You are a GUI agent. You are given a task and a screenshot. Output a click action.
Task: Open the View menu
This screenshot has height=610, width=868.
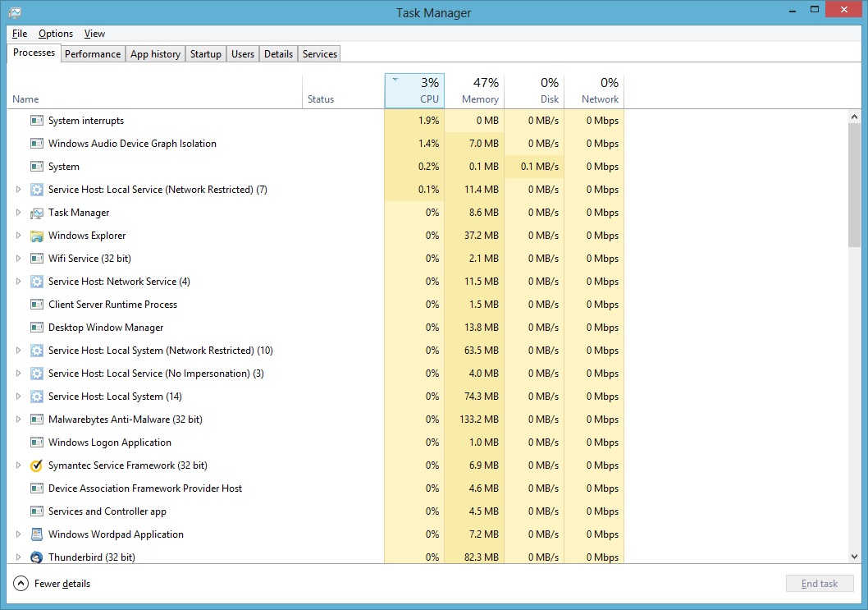click(94, 33)
